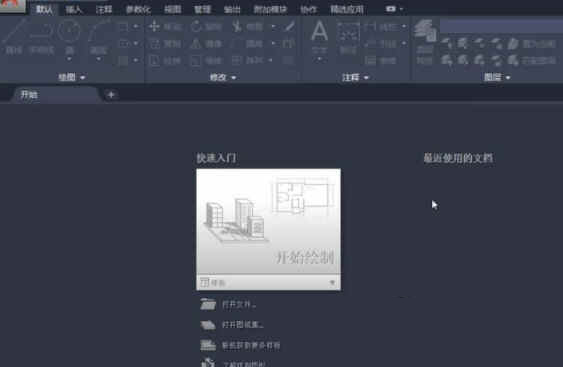Open 图层特性 Layer Properties manager
This screenshot has width=563, height=367.
(425, 41)
